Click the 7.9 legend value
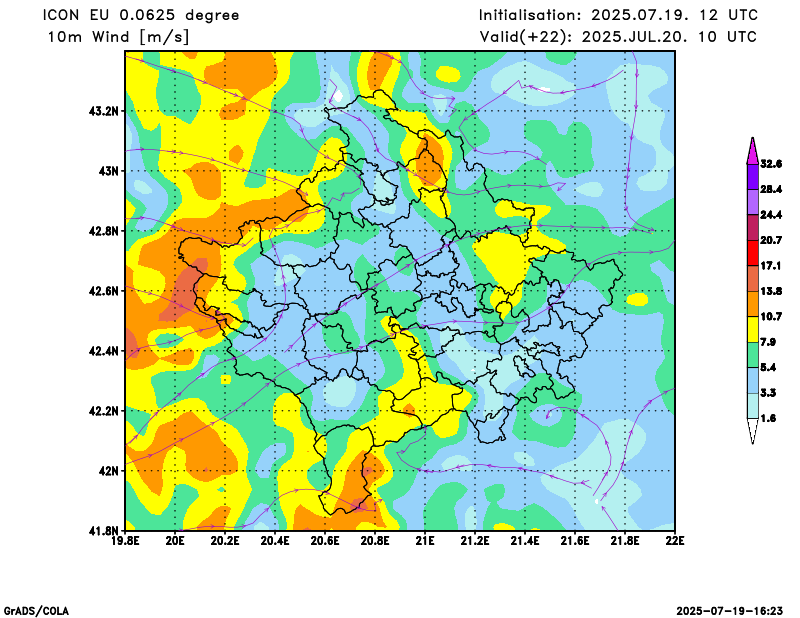Screen dimensions: 800x618 768,342
